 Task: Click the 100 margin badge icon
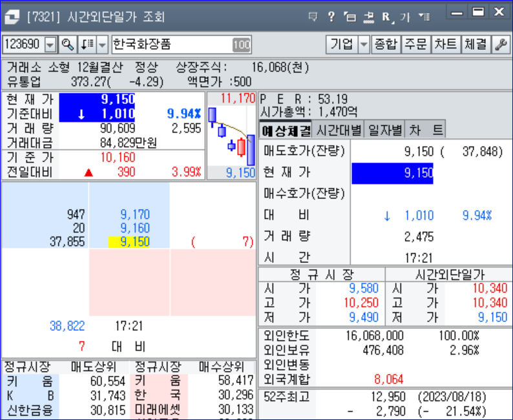pyautogui.click(x=241, y=45)
